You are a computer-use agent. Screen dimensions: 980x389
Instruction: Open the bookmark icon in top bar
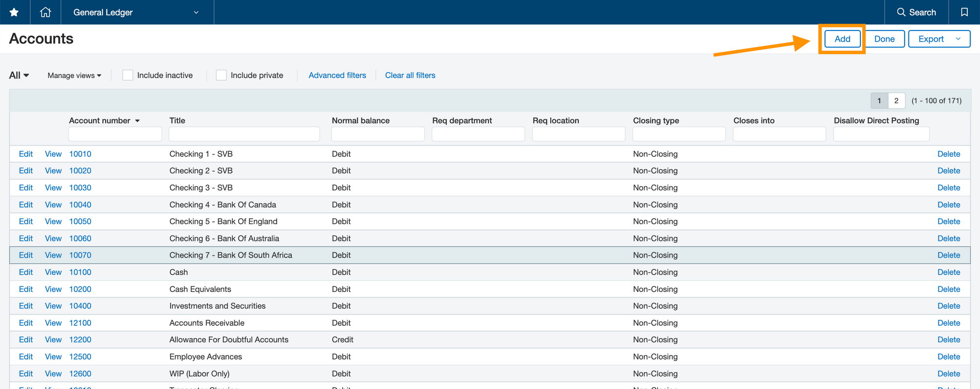point(964,12)
